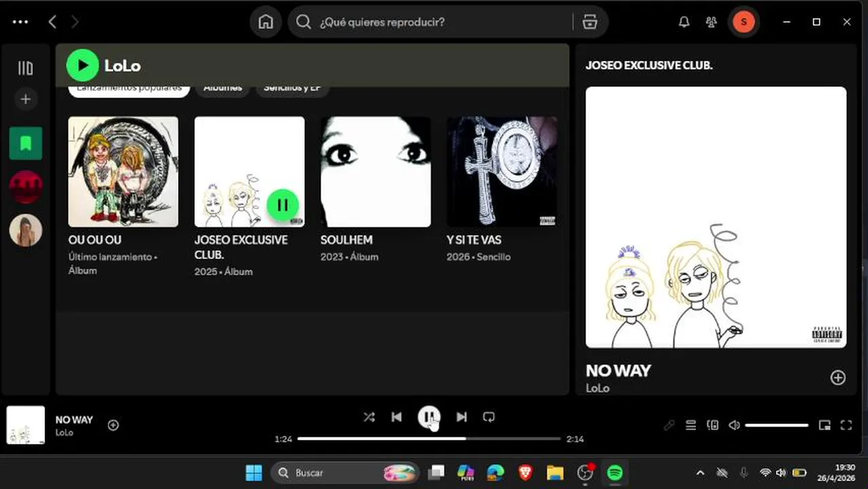
Task: Open the profile avatar 'S' menu
Action: [x=744, y=22]
